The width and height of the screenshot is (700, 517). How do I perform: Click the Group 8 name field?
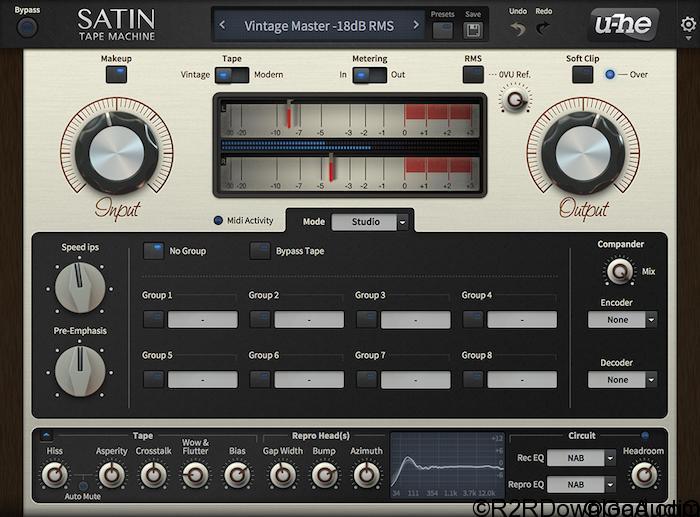[522, 380]
